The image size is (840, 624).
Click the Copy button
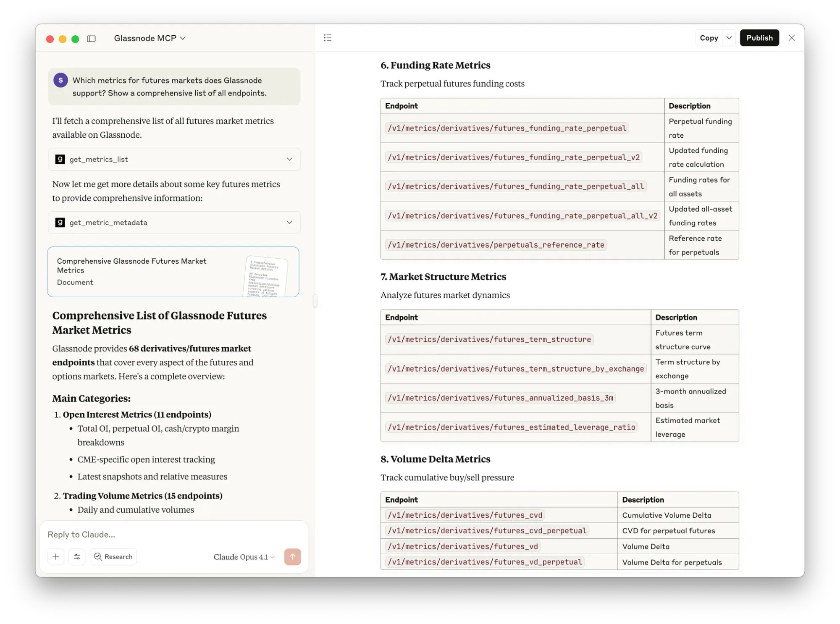pyautogui.click(x=709, y=38)
